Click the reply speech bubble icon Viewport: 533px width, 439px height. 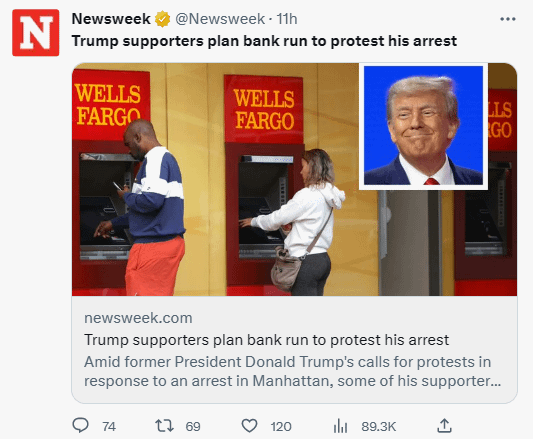[81, 425]
